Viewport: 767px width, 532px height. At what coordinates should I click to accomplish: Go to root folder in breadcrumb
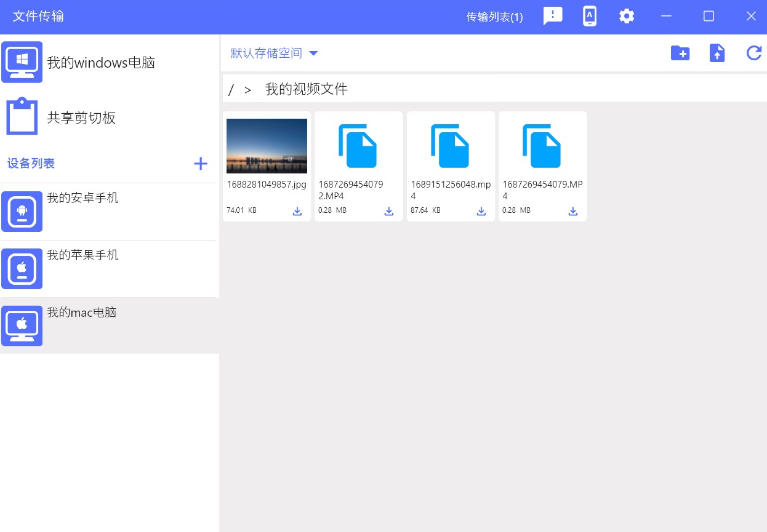tap(231, 90)
